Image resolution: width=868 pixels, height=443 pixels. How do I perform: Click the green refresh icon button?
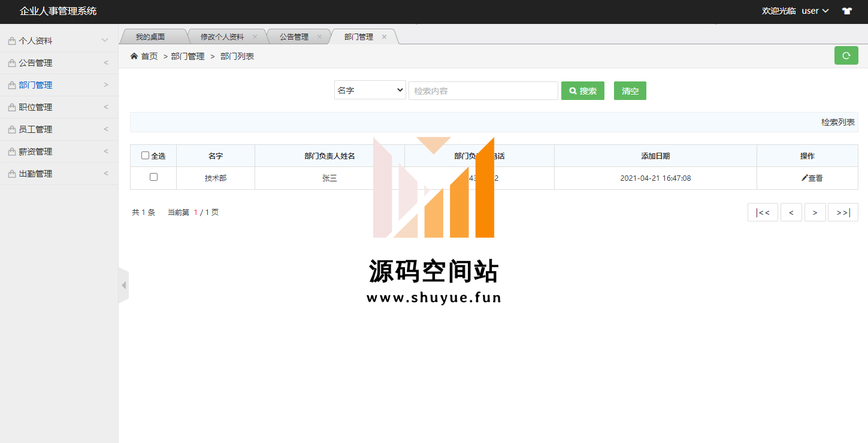tap(846, 56)
